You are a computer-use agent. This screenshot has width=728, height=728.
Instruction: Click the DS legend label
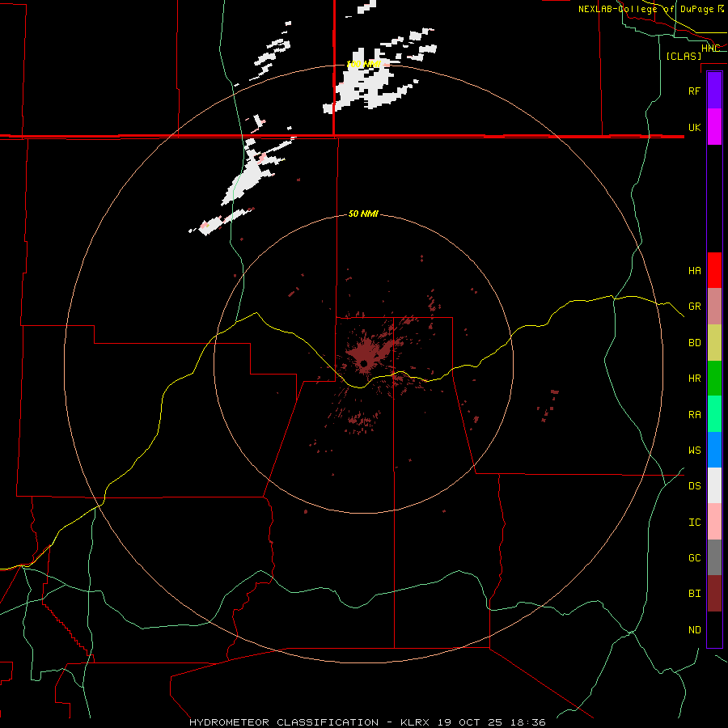(x=694, y=485)
